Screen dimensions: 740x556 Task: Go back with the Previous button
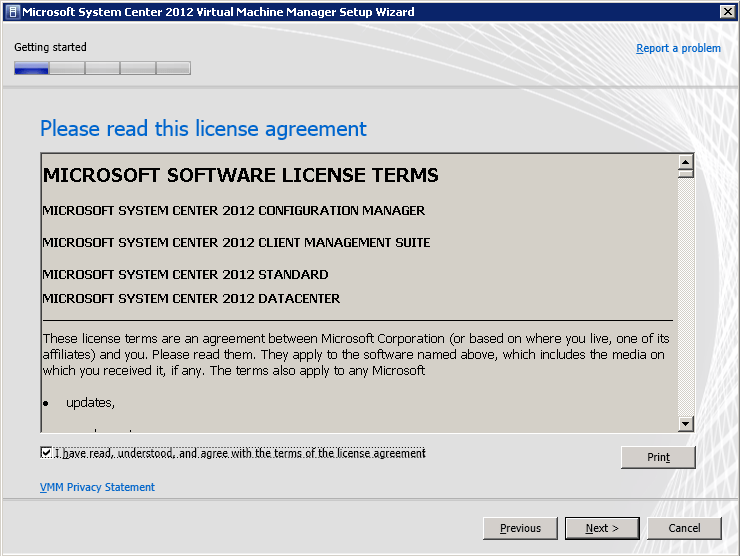[x=520, y=528]
